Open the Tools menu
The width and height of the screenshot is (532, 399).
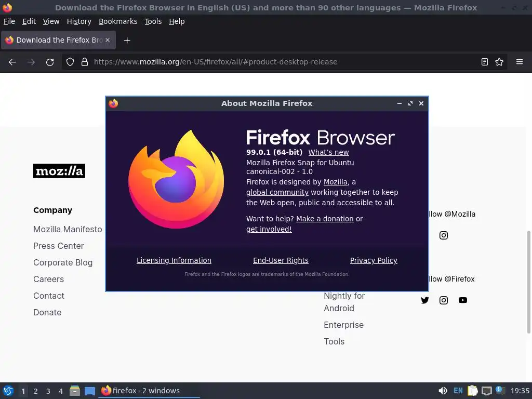[153, 21]
